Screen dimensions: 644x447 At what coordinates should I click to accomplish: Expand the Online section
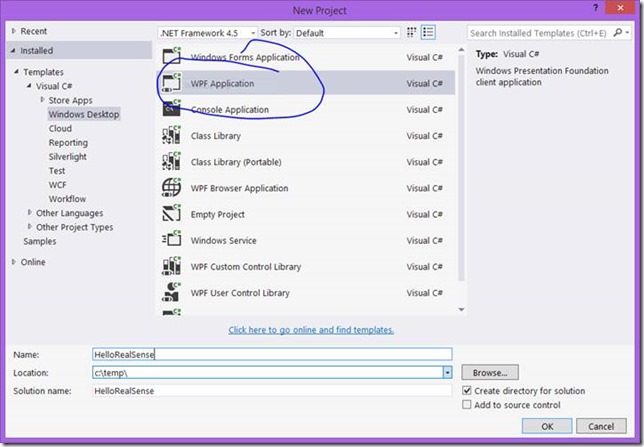click(14, 262)
